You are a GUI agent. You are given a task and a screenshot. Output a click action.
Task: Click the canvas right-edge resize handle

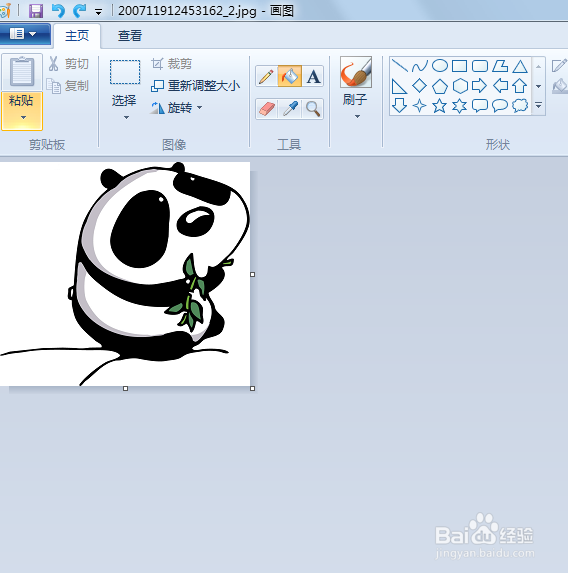pos(253,274)
